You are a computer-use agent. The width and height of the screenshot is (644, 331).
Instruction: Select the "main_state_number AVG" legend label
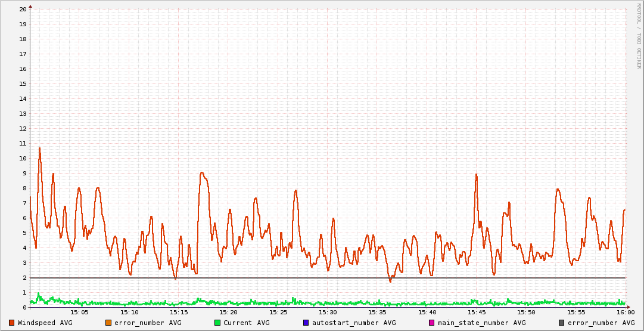pyautogui.click(x=481, y=323)
